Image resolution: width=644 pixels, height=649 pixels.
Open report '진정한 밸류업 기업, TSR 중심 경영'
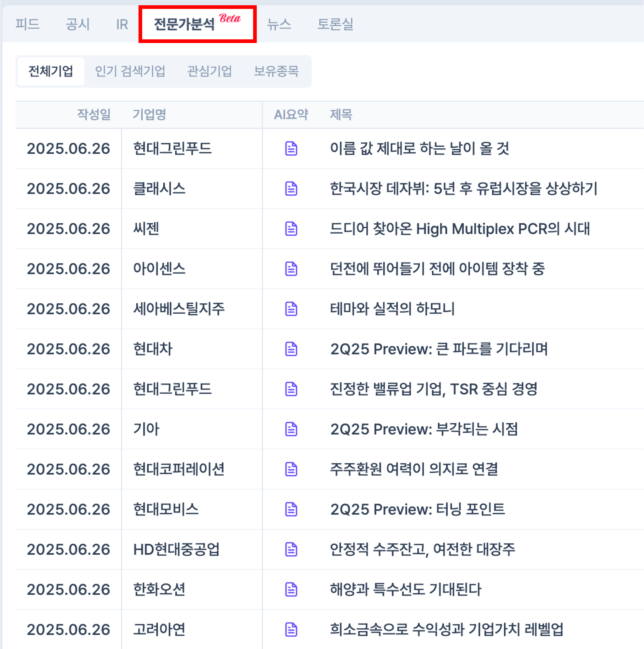pos(433,389)
